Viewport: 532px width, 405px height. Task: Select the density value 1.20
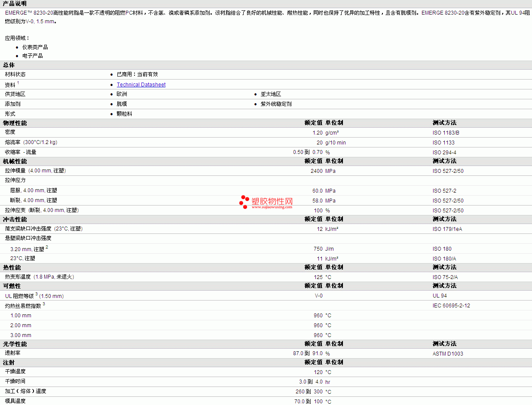click(x=318, y=133)
